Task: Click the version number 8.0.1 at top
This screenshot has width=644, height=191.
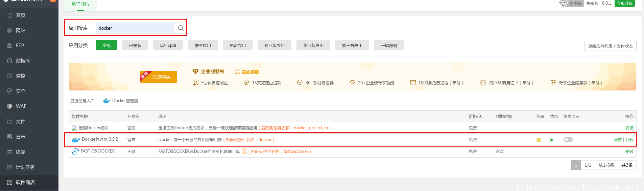Action: 606,3
